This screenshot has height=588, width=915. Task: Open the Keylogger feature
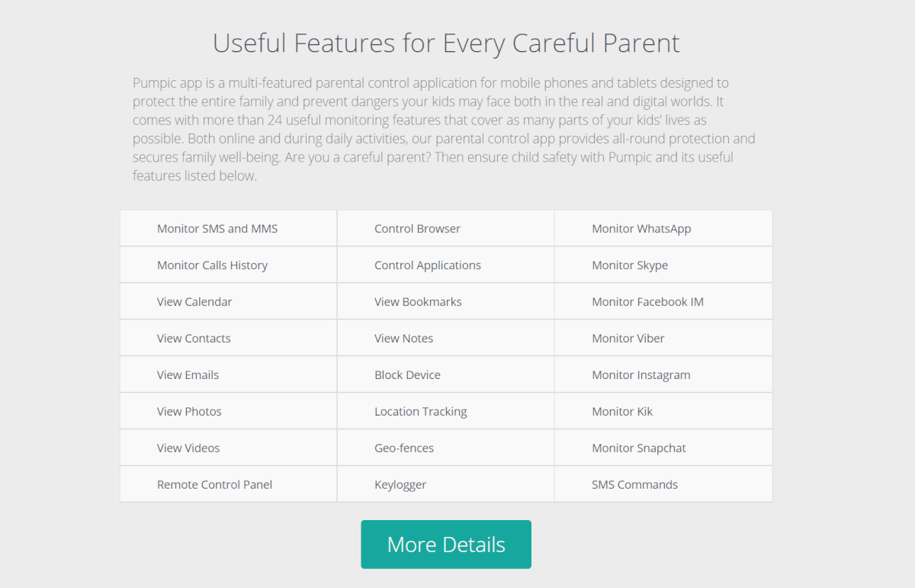[445, 485]
